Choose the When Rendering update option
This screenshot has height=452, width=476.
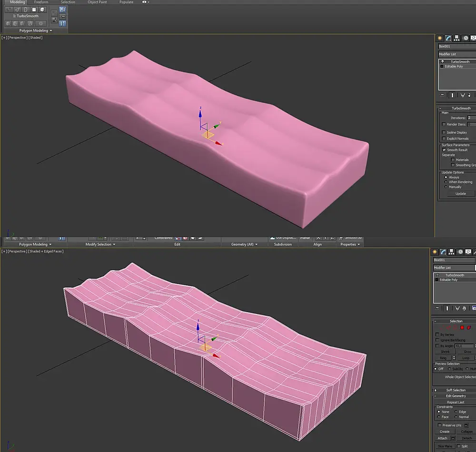click(x=446, y=182)
